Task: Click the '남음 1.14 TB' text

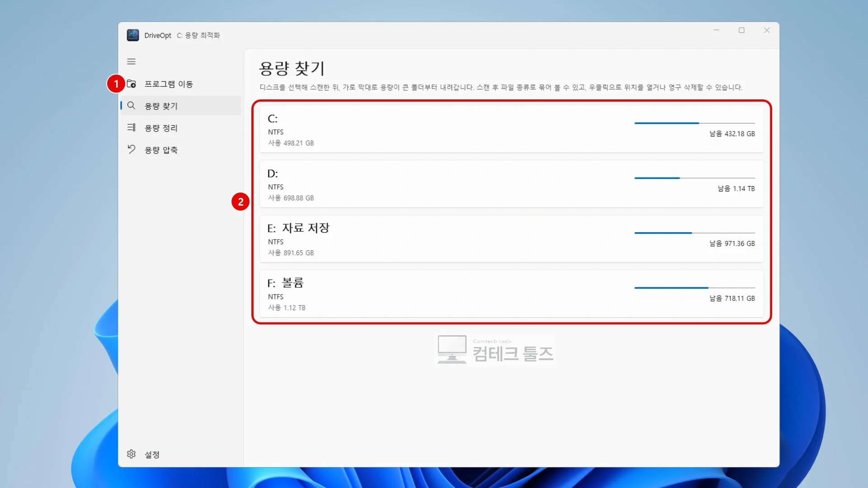Action: coord(736,188)
